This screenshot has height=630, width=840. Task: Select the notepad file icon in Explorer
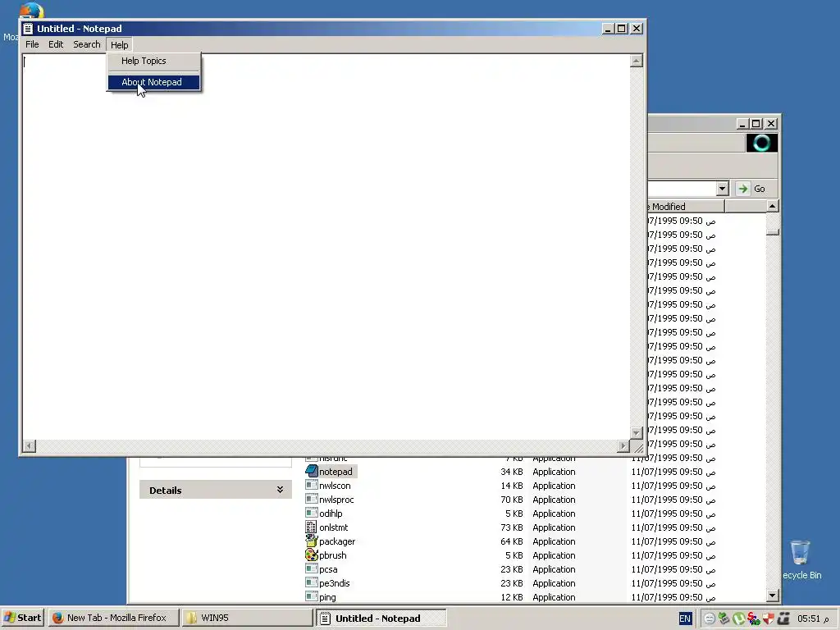311,471
